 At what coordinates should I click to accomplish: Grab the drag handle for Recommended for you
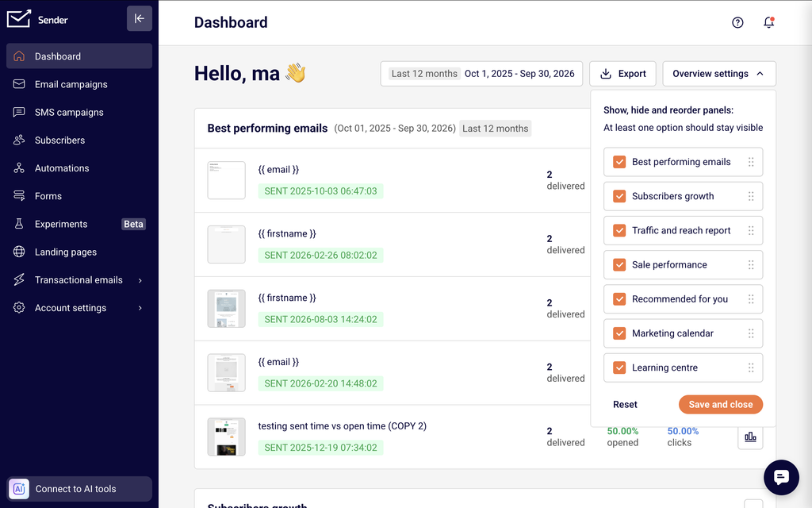pos(751,299)
